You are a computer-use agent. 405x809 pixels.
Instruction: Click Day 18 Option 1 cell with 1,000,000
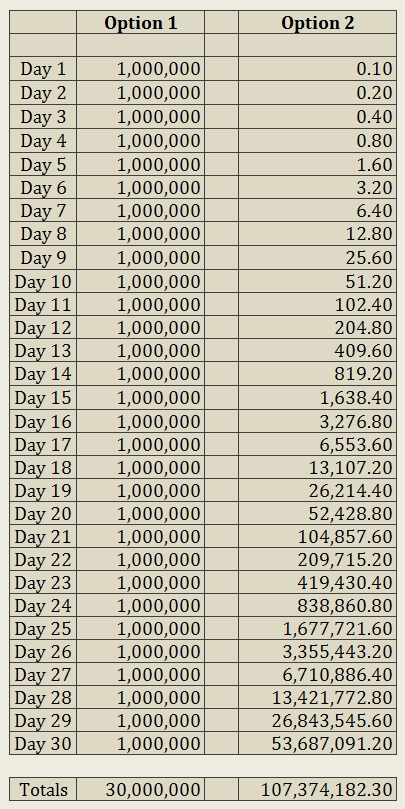tap(140, 467)
